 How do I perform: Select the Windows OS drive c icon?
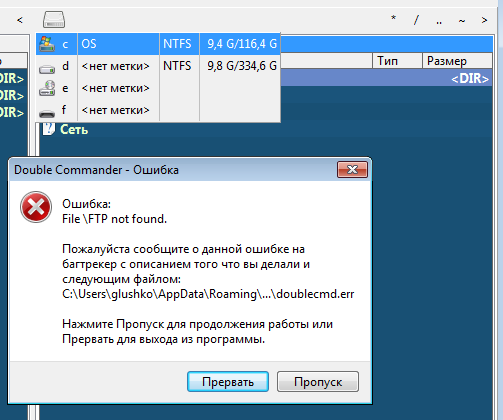point(47,44)
